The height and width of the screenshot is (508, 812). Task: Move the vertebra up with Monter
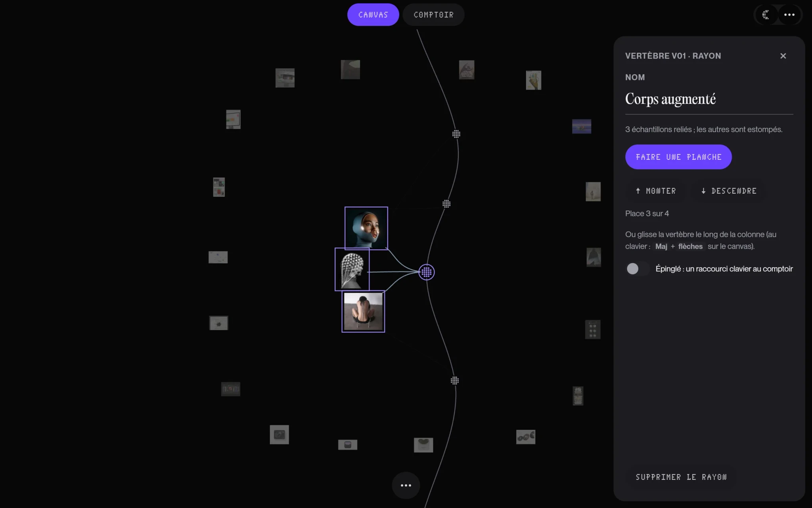point(656,191)
